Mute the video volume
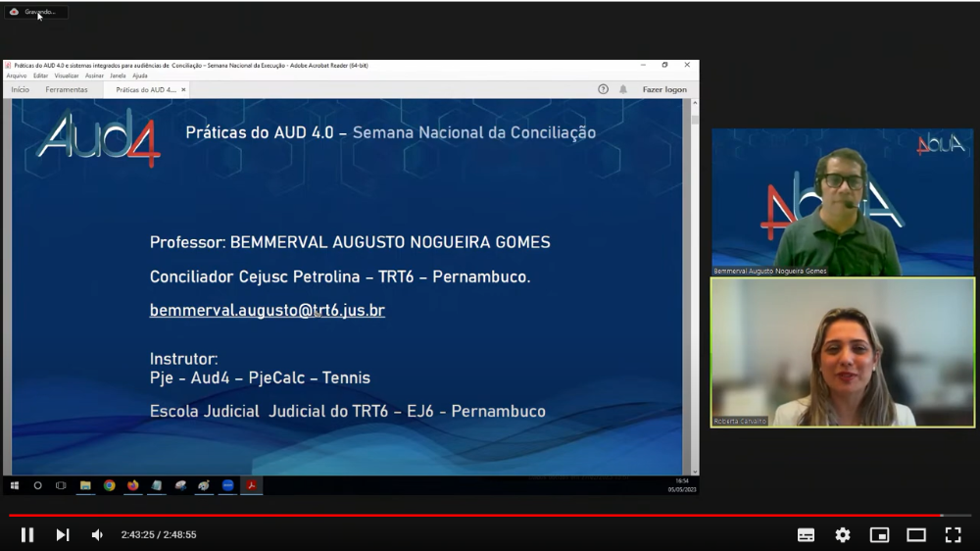This screenshot has height=551, width=980. (97, 534)
